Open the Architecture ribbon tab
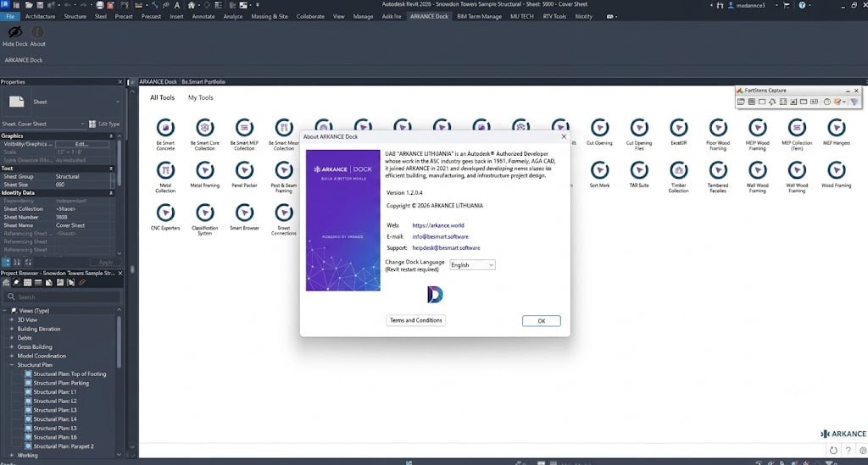 point(40,17)
